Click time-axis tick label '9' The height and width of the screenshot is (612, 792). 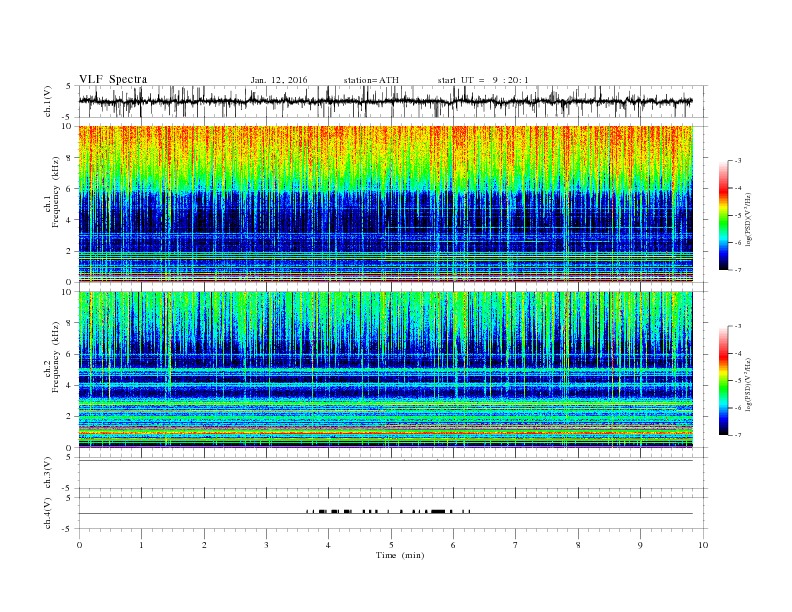pyautogui.click(x=640, y=545)
